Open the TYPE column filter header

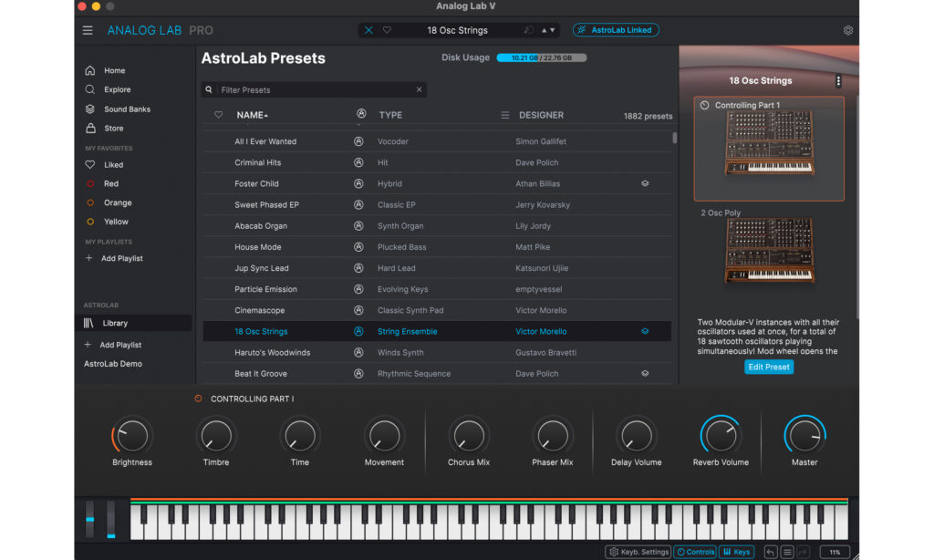(390, 116)
